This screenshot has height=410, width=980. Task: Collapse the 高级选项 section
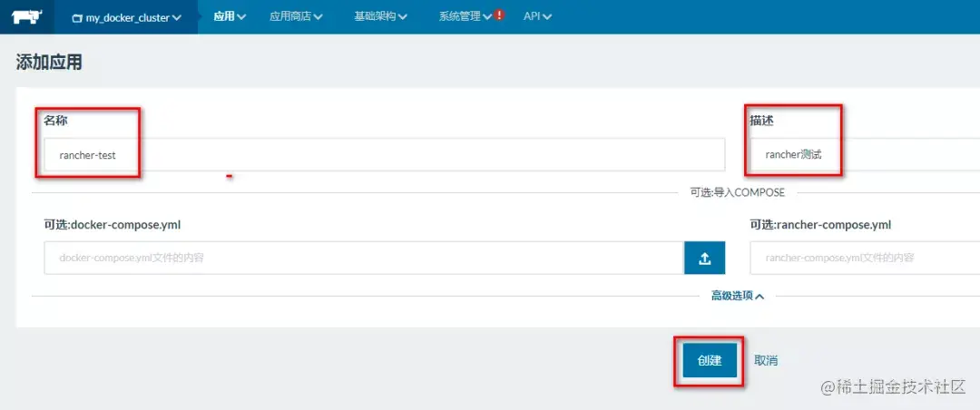click(x=738, y=297)
